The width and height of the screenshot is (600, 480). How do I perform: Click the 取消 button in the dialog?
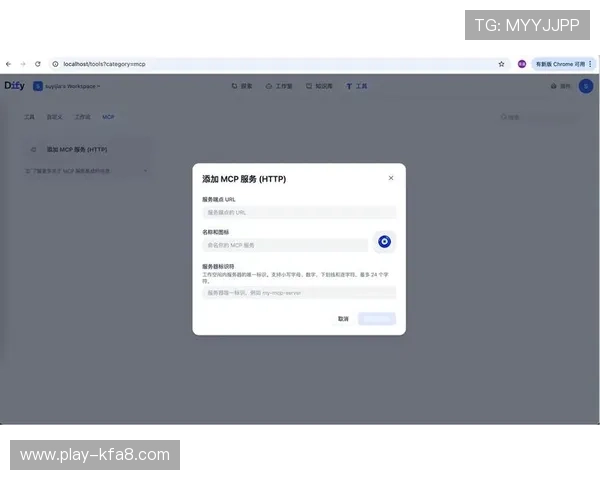[343, 319]
